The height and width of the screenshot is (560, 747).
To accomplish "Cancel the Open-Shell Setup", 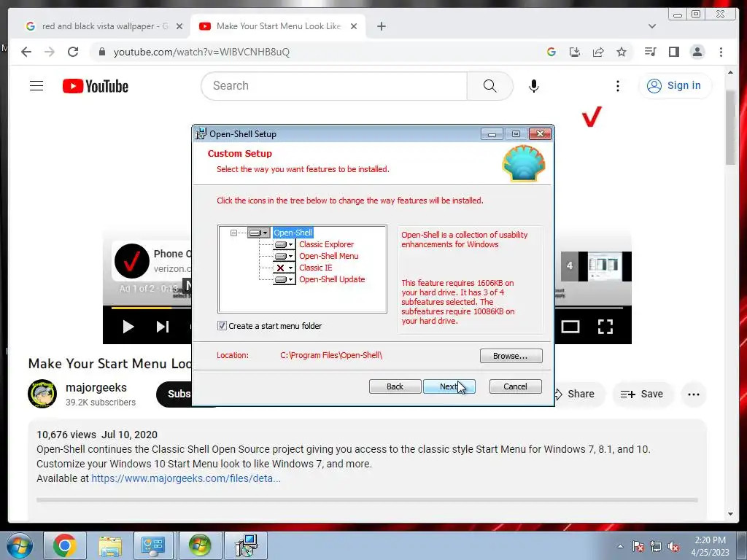I will [515, 386].
